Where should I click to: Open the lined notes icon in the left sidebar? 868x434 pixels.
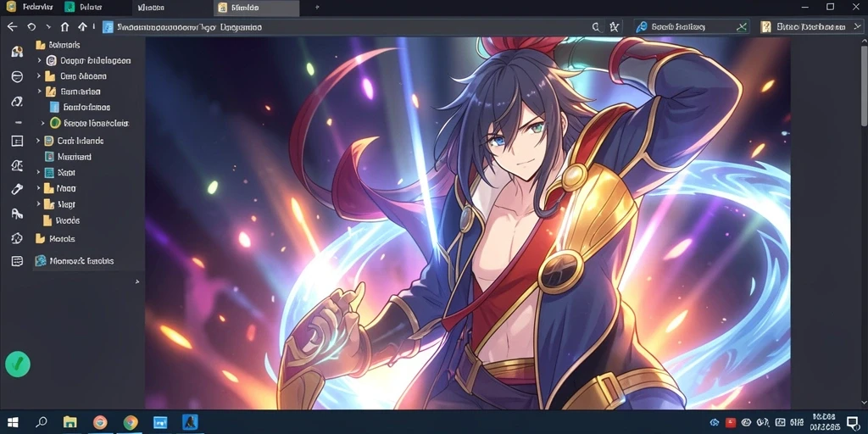(x=17, y=261)
